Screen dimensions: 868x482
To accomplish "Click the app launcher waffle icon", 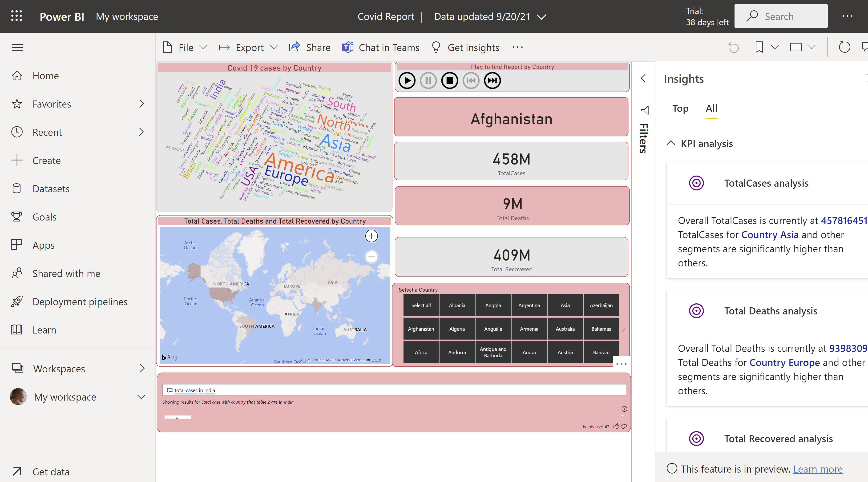I will tap(16, 16).
